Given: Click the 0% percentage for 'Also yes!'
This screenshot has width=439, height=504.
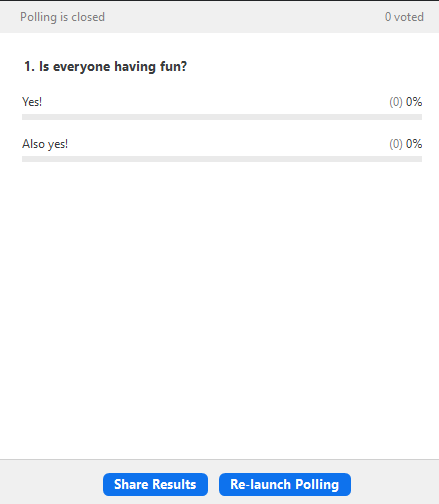Looking at the screenshot, I should [x=414, y=144].
